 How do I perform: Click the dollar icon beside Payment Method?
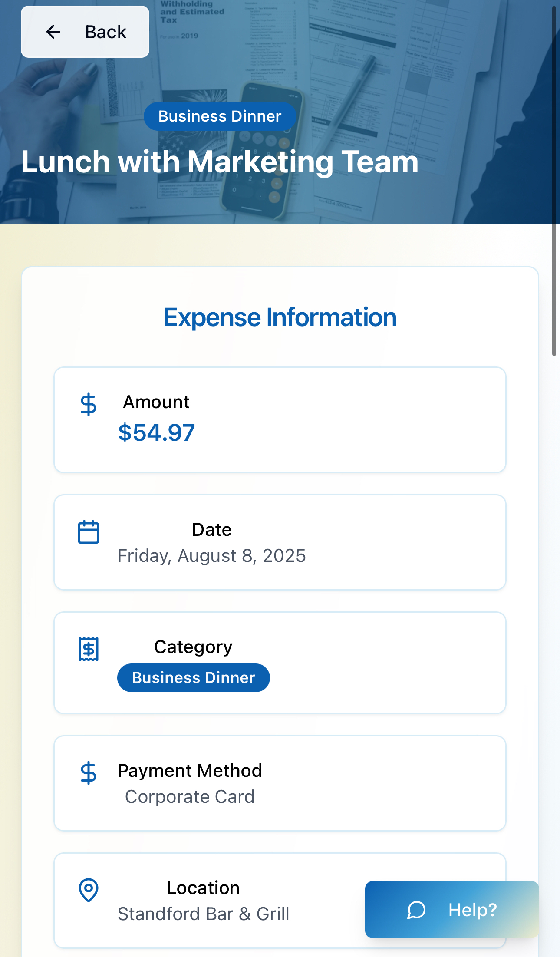89,773
